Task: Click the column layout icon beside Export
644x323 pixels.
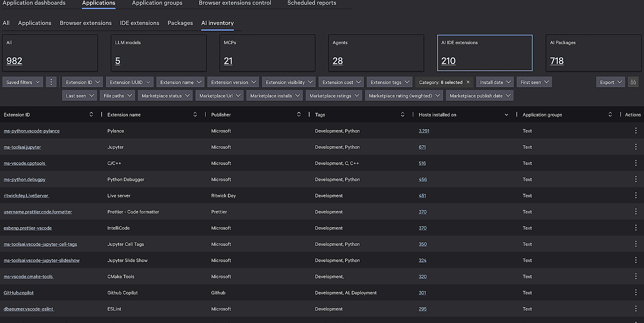Action: 632,82
